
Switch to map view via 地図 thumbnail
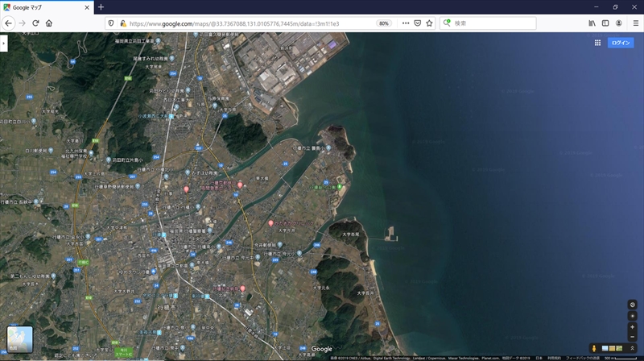(x=19, y=339)
